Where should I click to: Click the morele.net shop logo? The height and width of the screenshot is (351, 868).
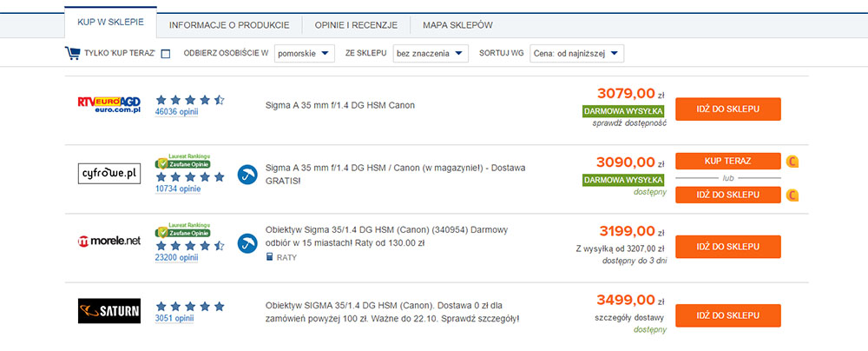coord(109,242)
